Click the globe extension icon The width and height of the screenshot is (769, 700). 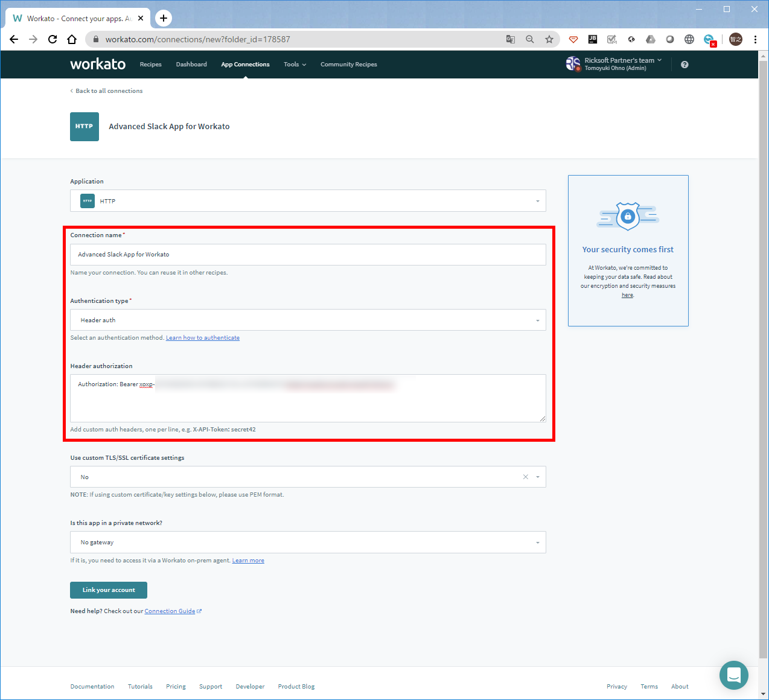[689, 39]
